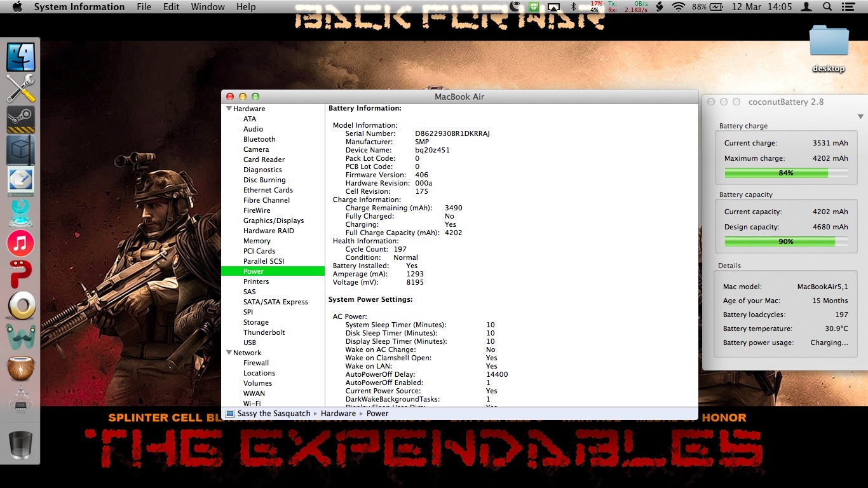868x488 pixels.
Task: Open the silver ring O app in dock
Action: click(x=21, y=306)
